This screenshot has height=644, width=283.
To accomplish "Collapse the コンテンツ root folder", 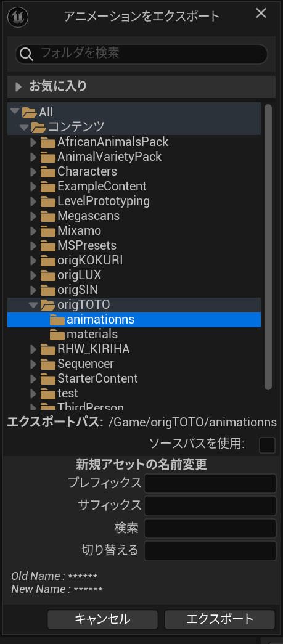I will point(24,127).
